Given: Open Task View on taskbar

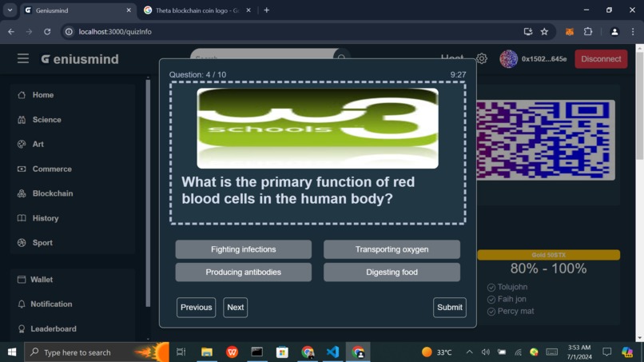Looking at the screenshot, I should [x=181, y=352].
